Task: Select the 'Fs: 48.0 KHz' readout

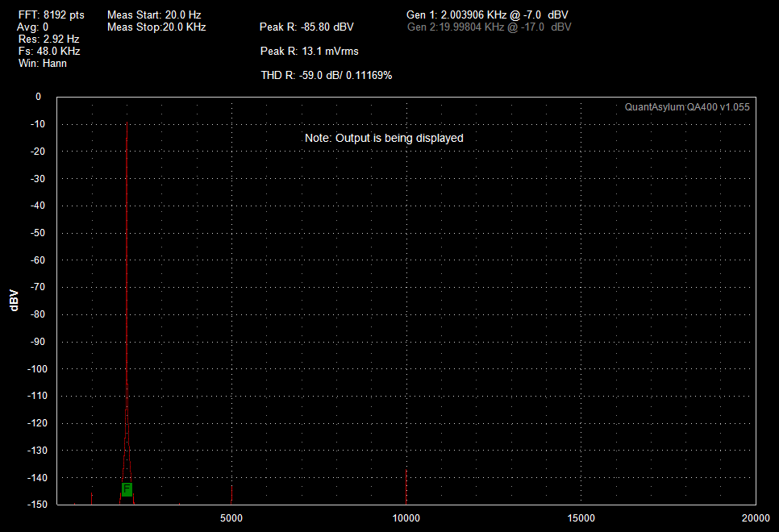Action: click(x=49, y=51)
